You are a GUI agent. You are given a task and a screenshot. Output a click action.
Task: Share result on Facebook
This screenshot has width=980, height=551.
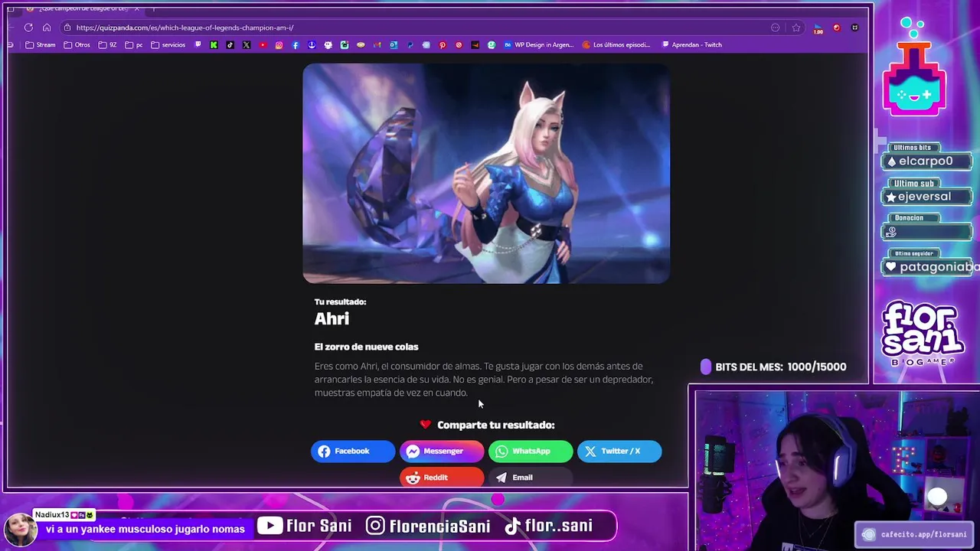[x=353, y=452]
